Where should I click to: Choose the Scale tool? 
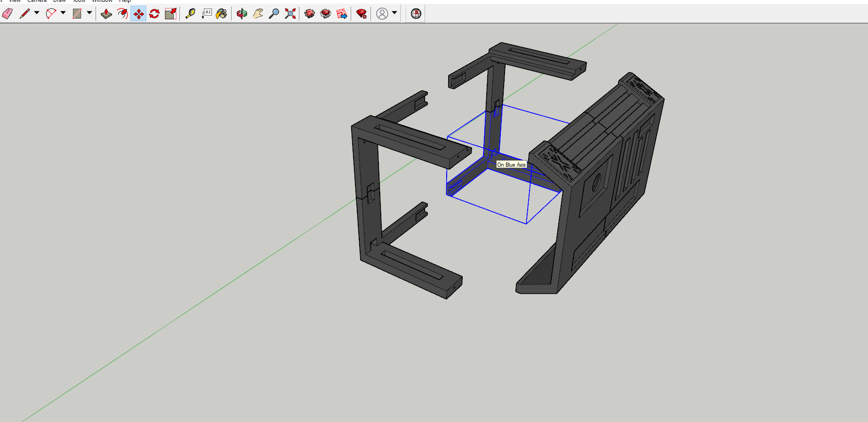click(x=170, y=14)
